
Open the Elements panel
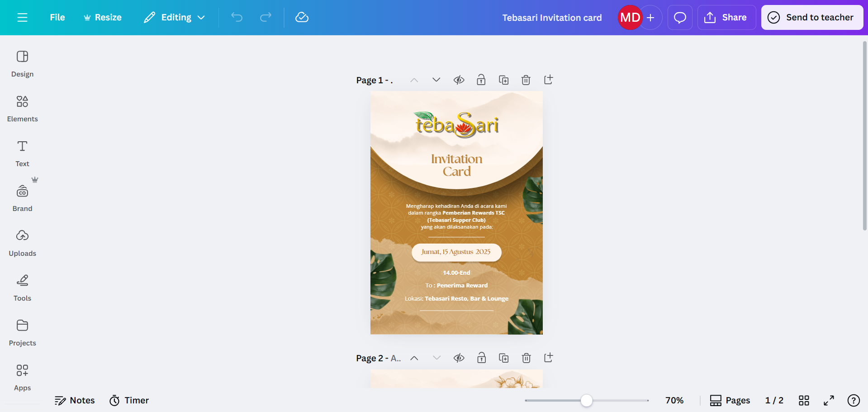tap(22, 109)
